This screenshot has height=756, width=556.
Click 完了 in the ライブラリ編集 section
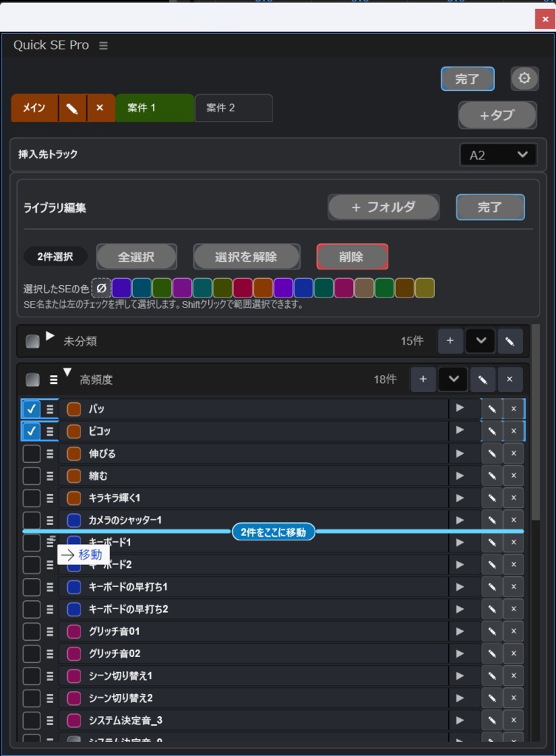coord(490,207)
